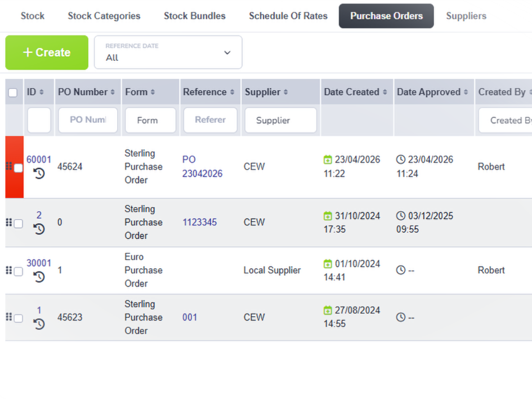Select checkbox for order 2
Screen dimensions: 532x399
[x=19, y=224]
